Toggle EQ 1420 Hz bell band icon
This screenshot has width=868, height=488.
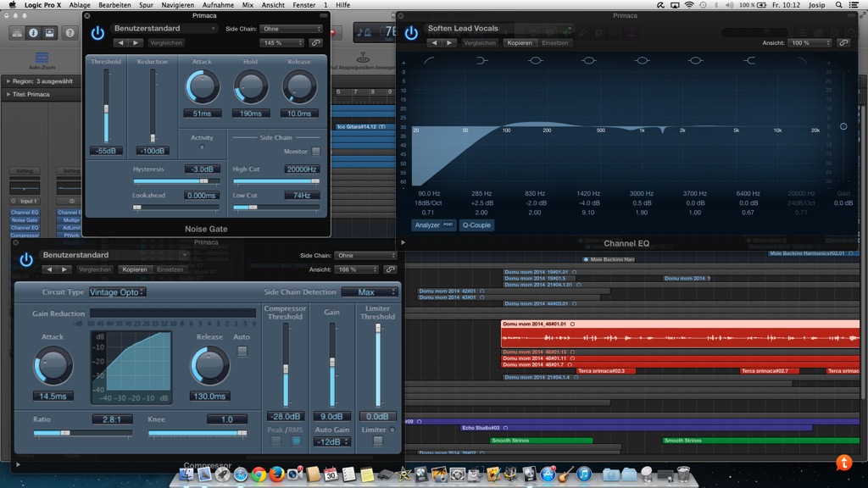pos(588,60)
